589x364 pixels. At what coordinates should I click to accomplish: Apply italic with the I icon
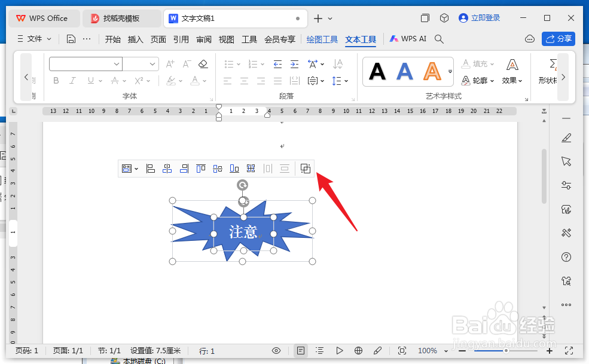(72, 80)
